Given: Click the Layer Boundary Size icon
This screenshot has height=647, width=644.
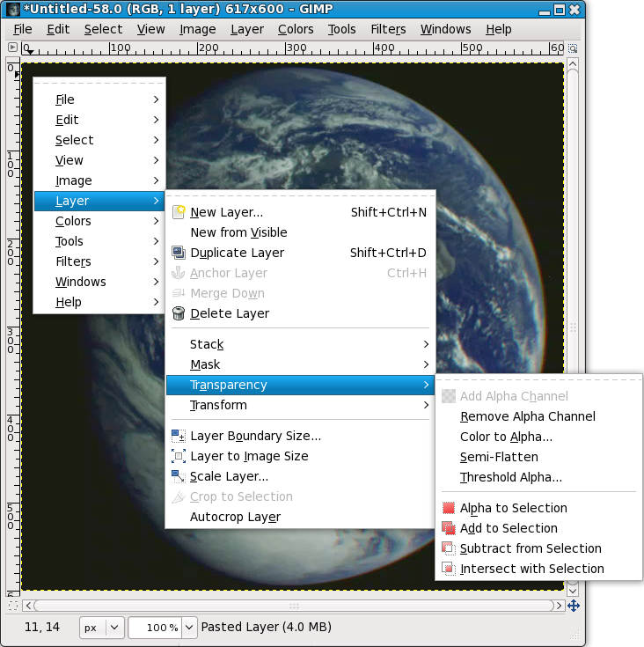Looking at the screenshot, I should click(179, 436).
